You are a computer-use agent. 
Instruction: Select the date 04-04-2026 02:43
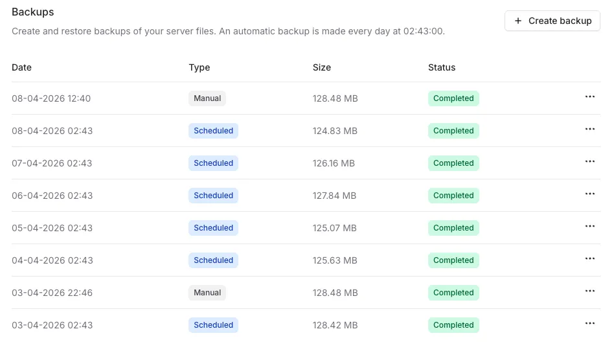[x=52, y=260]
